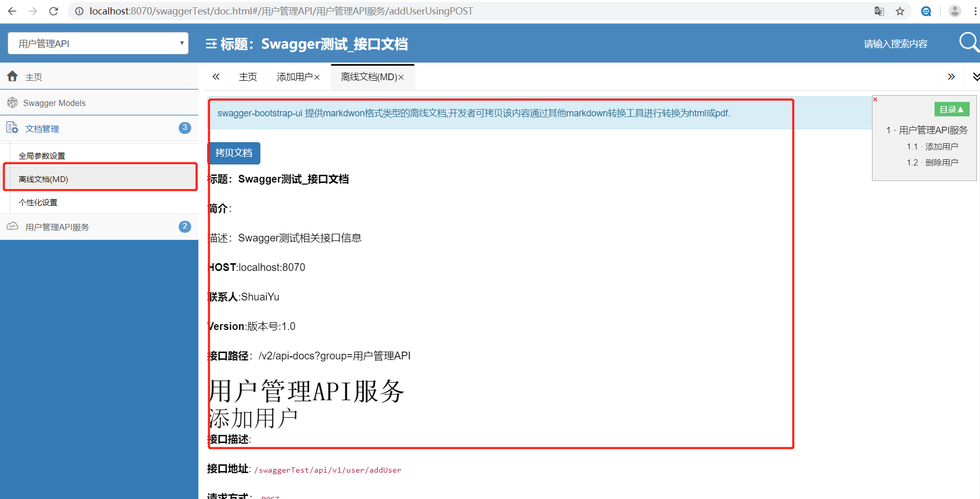This screenshot has height=499, width=980.
Task: Click the search magnifier icon
Action: 969,42
